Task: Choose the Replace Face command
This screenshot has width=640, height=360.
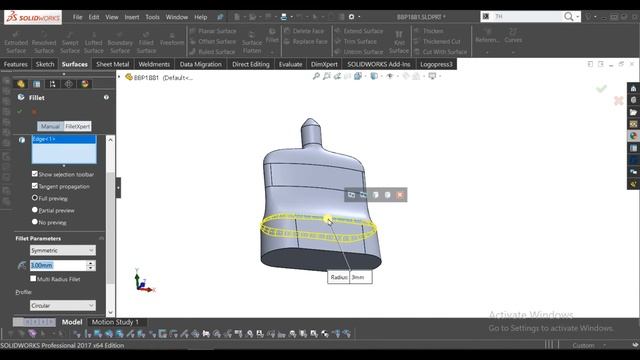Action: pyautogui.click(x=306, y=41)
